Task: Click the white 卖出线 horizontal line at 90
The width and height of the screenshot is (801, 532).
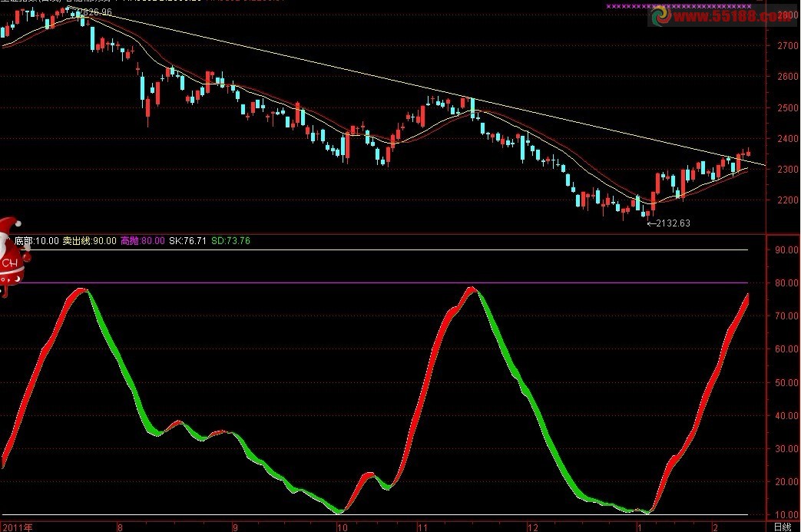Action: click(384, 250)
